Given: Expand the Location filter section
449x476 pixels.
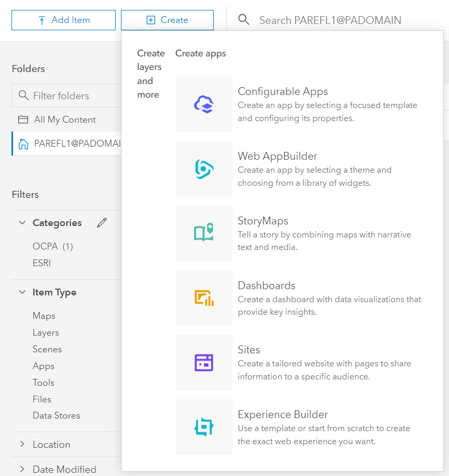Looking at the screenshot, I should (x=22, y=444).
